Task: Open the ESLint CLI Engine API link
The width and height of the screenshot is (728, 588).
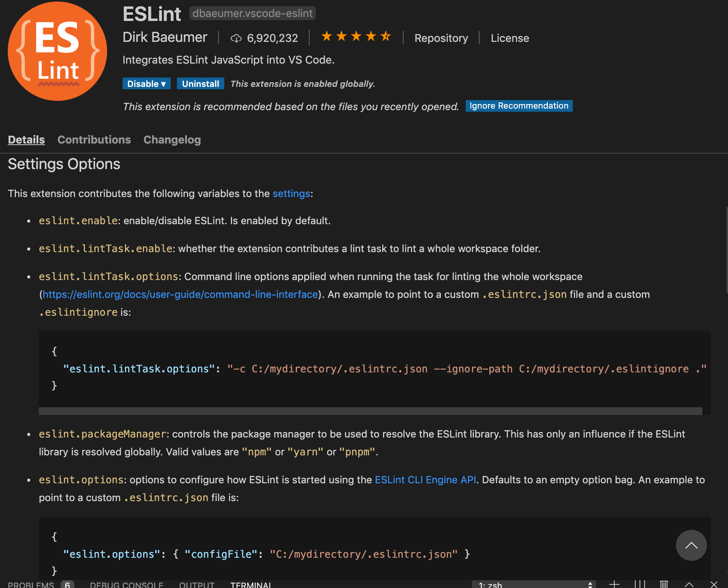Action: pos(425,480)
